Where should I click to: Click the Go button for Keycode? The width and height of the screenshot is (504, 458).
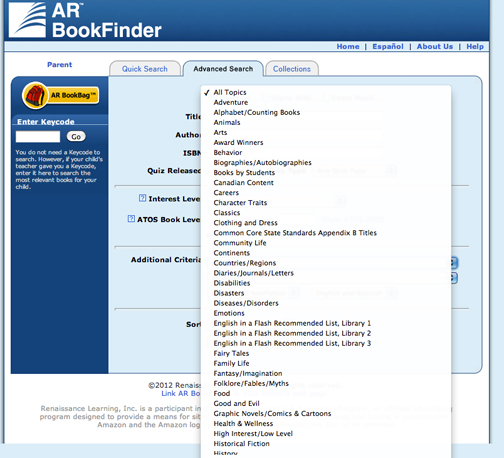coord(76,136)
